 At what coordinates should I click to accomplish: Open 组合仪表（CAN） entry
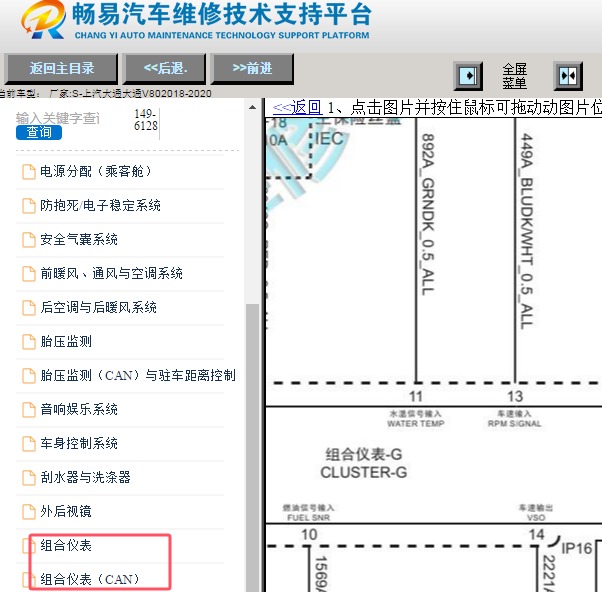pos(89,579)
